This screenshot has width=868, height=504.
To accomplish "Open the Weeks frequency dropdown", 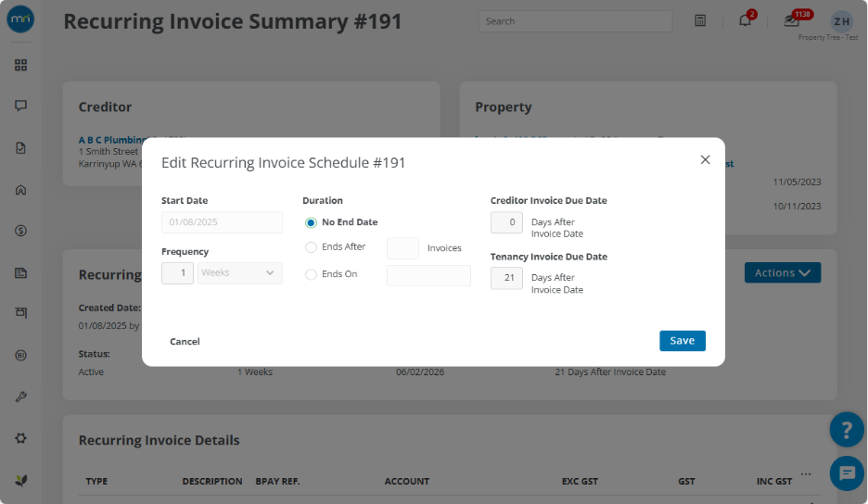I will click(x=239, y=272).
